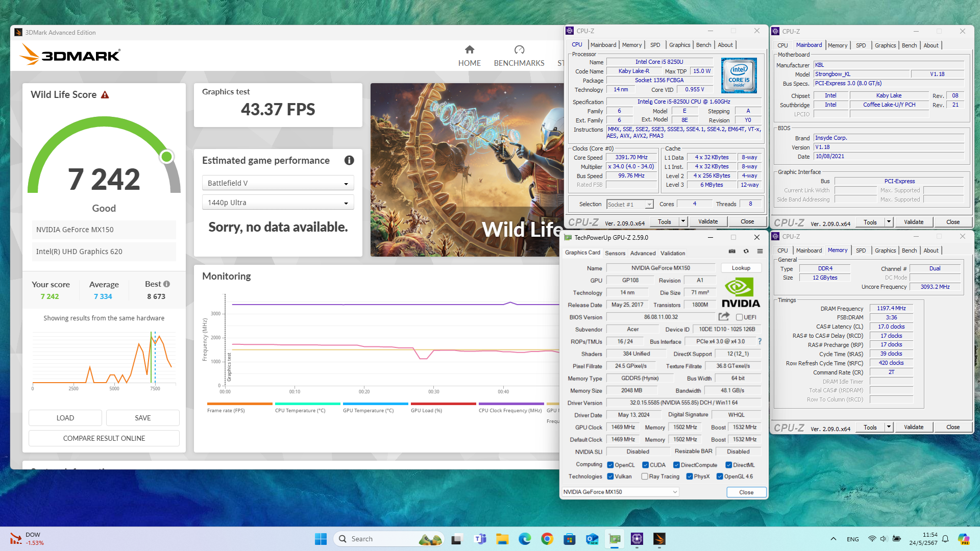This screenshot has width=980, height=551.
Task: Expand Tools dropdown arrow in CPU-Z Memory window
Action: (x=889, y=427)
